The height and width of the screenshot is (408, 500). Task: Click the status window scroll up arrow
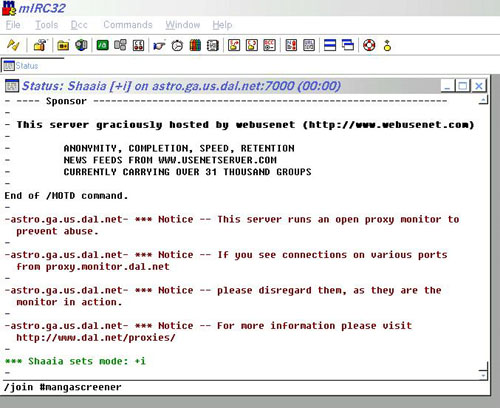point(484,100)
